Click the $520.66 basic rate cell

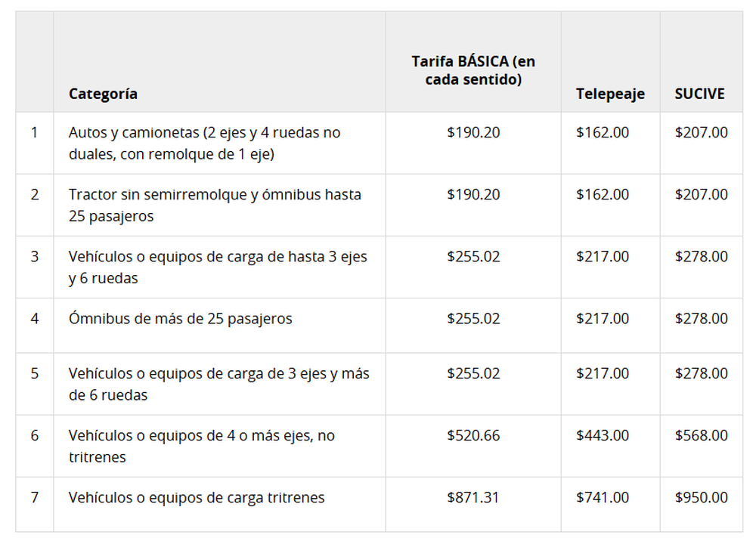pos(473,436)
